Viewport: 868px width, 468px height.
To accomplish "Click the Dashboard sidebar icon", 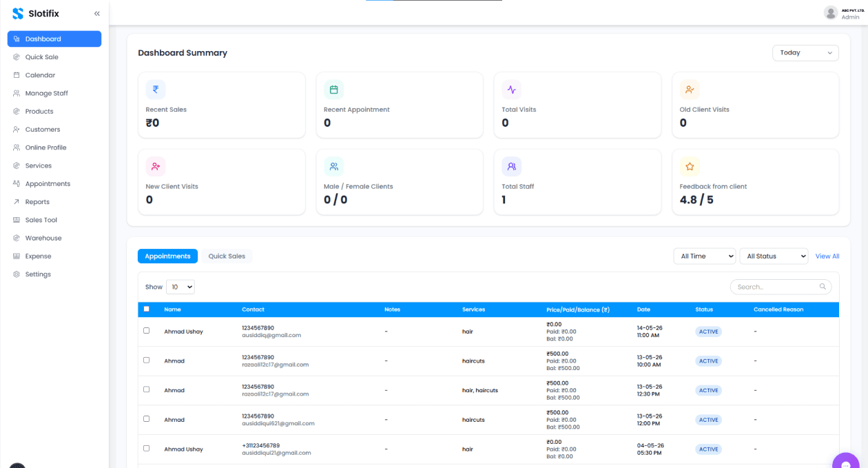I will (17, 39).
